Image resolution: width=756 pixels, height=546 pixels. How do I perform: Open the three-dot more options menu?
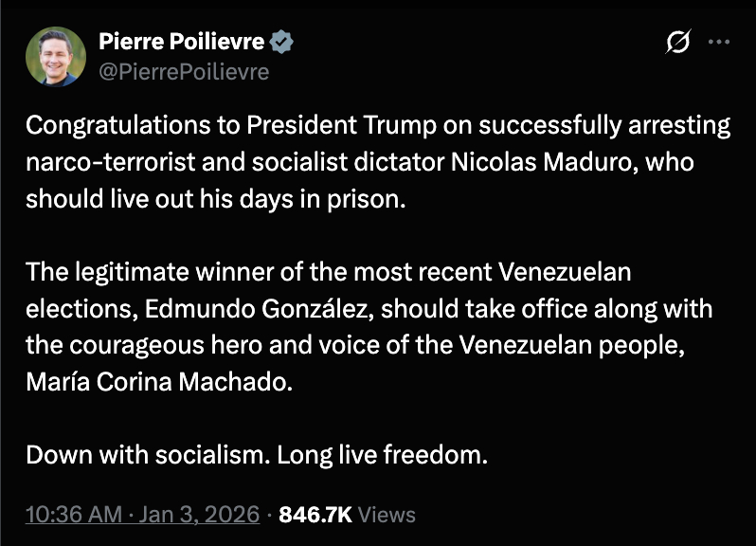(x=720, y=42)
